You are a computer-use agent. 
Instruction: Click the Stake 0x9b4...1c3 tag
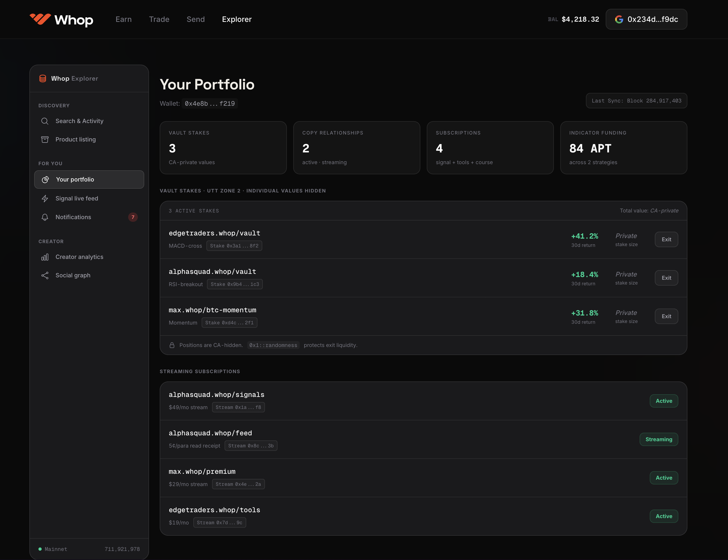coord(235,284)
